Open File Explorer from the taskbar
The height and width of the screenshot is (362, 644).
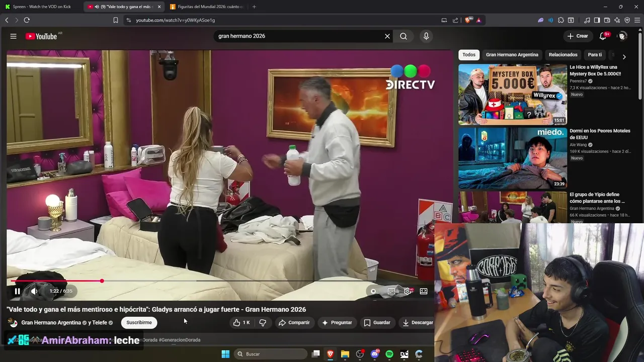[x=345, y=354]
